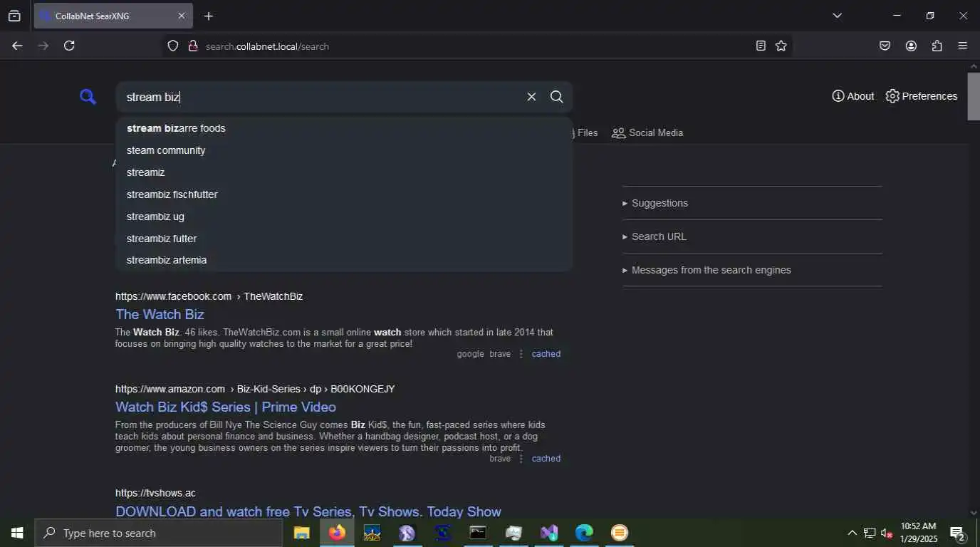980x547 pixels.
Task: Click the Windows taskbar search box
Action: point(158,533)
